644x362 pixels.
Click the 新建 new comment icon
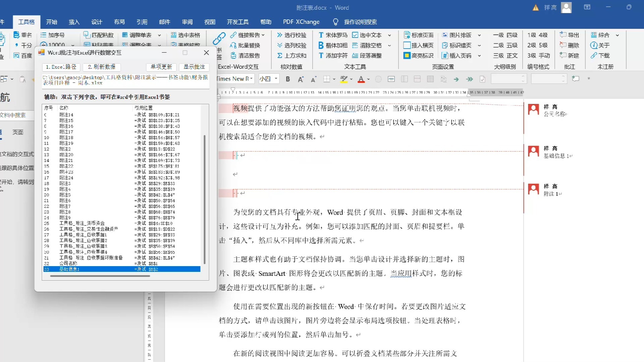click(x=562, y=56)
